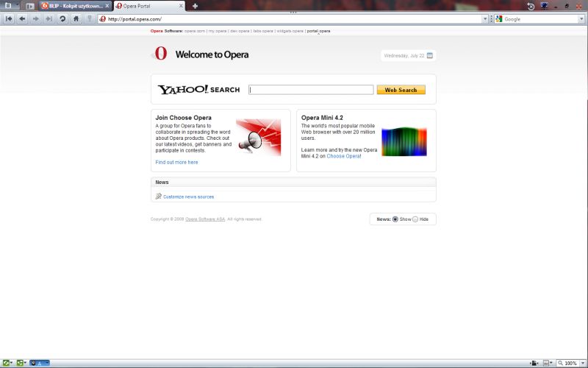Expand the Opera Link status dropdown arrow
This screenshot has height=368, width=588.
pos(12,363)
